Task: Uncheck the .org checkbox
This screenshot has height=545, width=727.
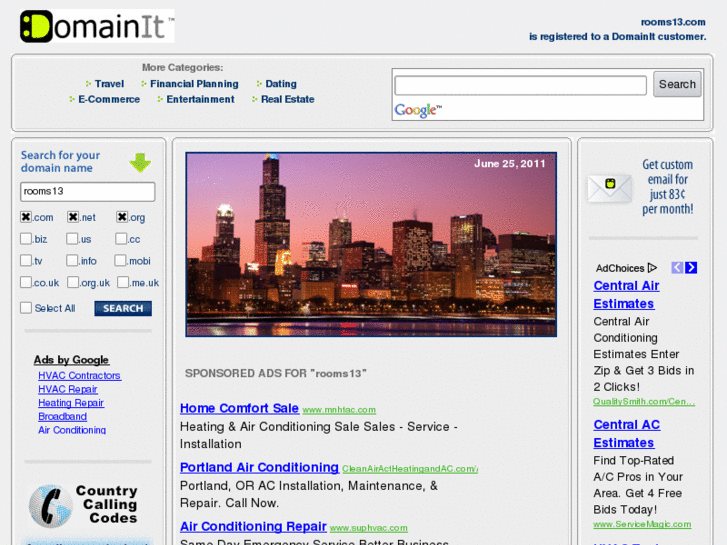Action: (122, 217)
